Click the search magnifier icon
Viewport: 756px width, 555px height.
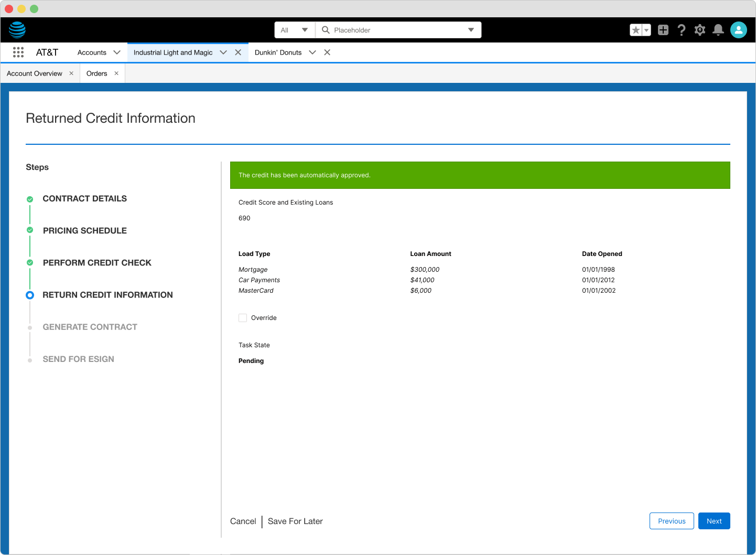click(326, 30)
